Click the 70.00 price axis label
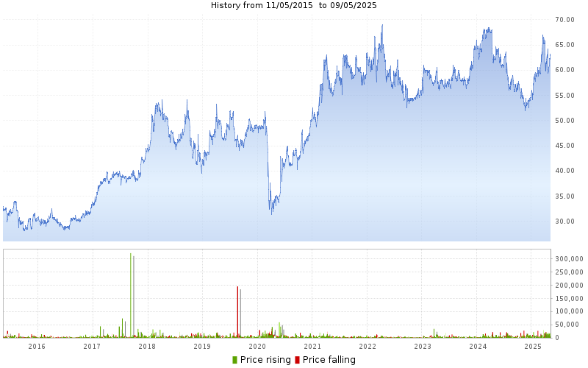 [564, 20]
